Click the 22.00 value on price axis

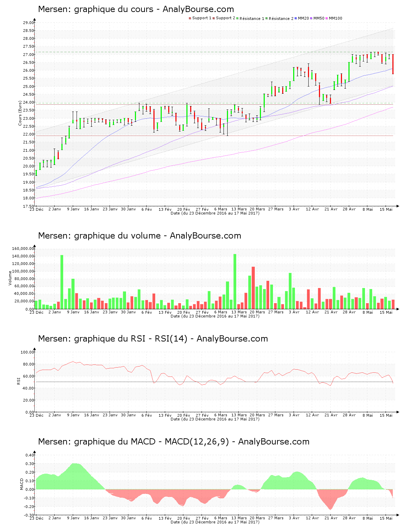pos(28,134)
